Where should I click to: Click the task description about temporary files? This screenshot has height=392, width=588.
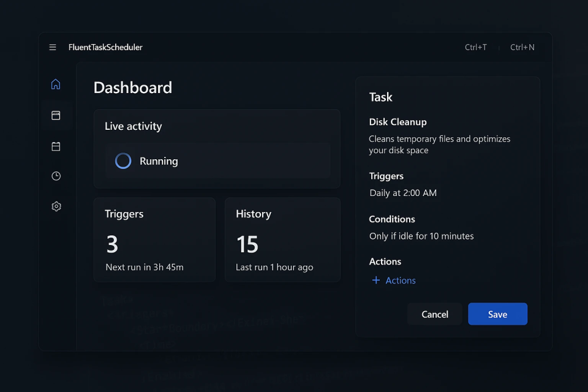pos(439,145)
